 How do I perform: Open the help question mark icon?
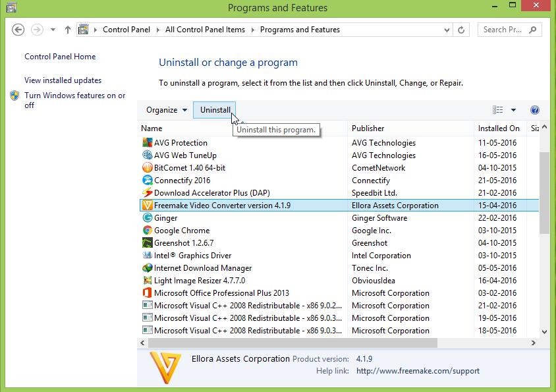point(535,110)
